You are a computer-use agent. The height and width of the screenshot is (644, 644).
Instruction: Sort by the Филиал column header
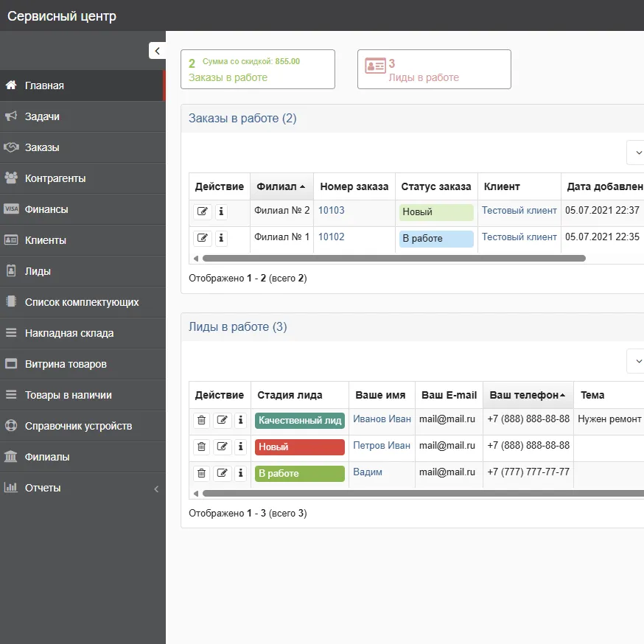pyautogui.click(x=281, y=186)
